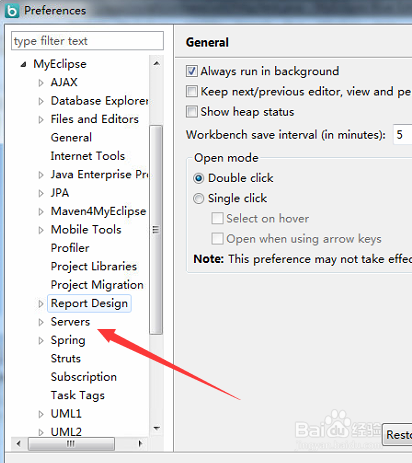Screen dimensions: 412x463
Task: Uncheck Always run in background
Action: pos(192,71)
